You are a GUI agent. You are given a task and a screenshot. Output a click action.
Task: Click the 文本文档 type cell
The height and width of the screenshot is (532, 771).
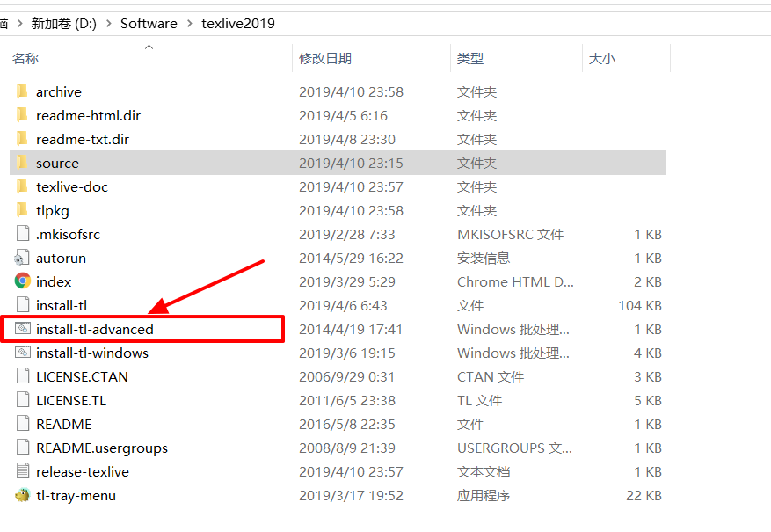point(484,471)
